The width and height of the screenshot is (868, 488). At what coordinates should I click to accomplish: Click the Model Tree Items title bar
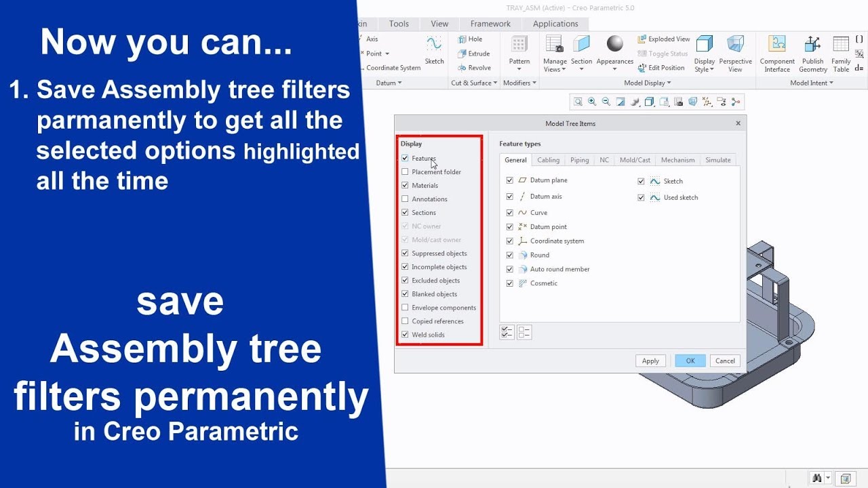pos(570,123)
